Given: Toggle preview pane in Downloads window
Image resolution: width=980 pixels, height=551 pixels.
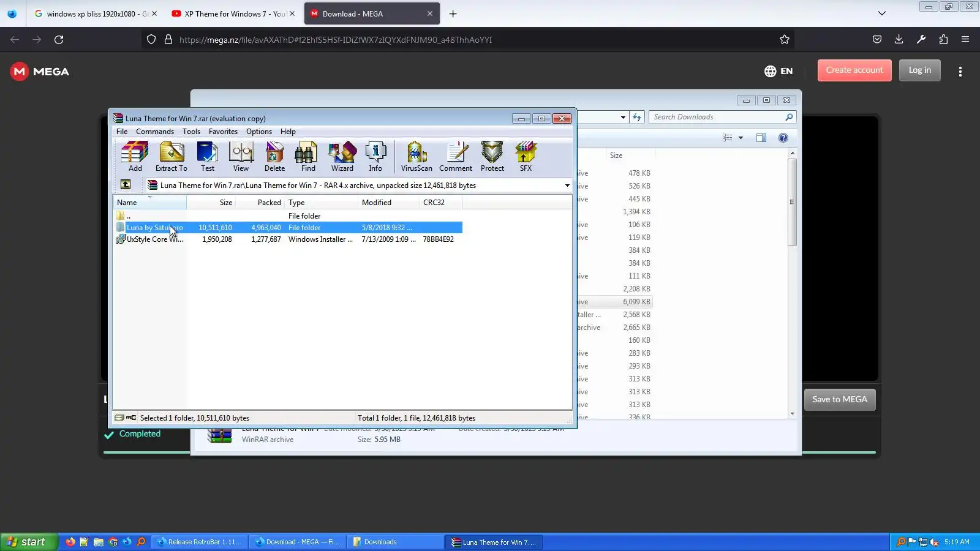Looking at the screenshot, I should coord(761,138).
